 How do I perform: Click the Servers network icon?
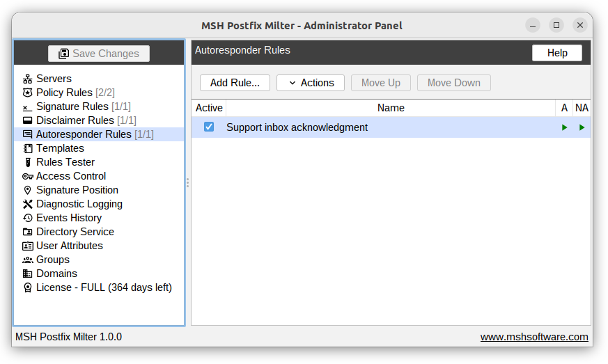pos(28,79)
